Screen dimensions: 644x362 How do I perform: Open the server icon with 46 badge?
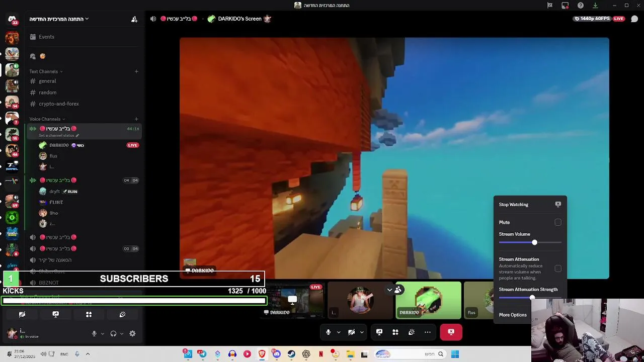[12, 150]
